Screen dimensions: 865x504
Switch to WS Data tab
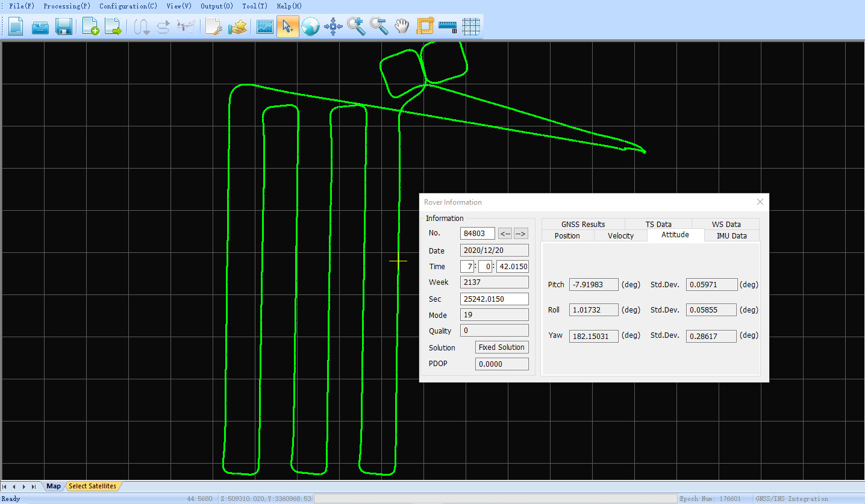pos(726,224)
